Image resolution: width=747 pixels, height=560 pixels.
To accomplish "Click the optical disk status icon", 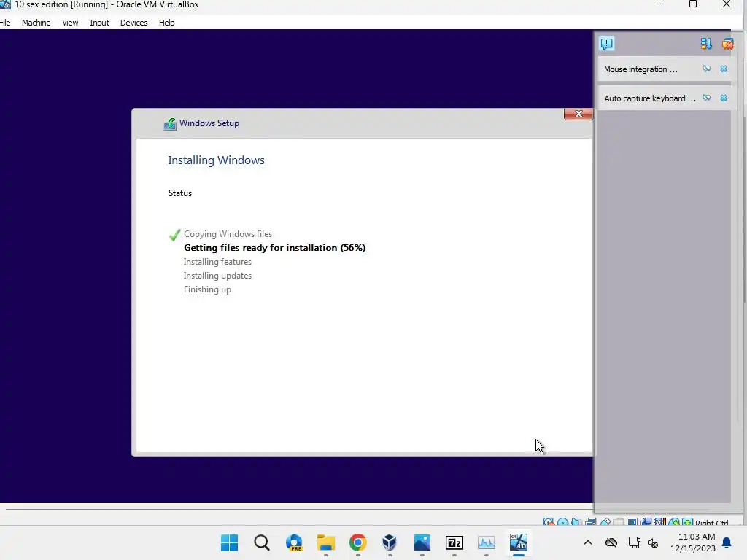I will pyautogui.click(x=562, y=522).
